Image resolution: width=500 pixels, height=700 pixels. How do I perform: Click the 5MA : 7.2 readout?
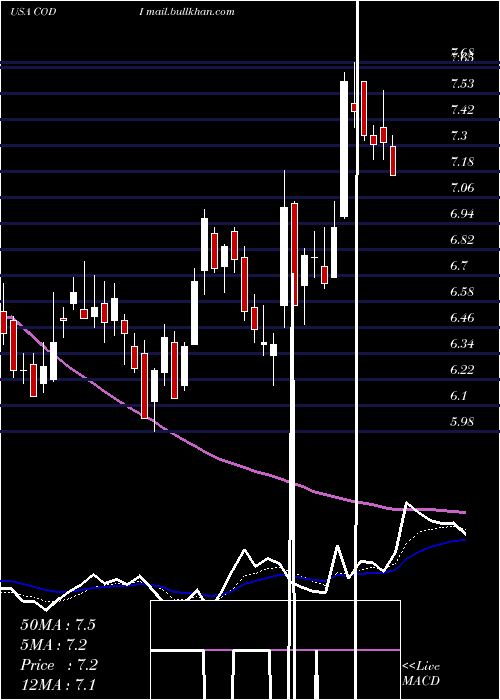click(54, 645)
